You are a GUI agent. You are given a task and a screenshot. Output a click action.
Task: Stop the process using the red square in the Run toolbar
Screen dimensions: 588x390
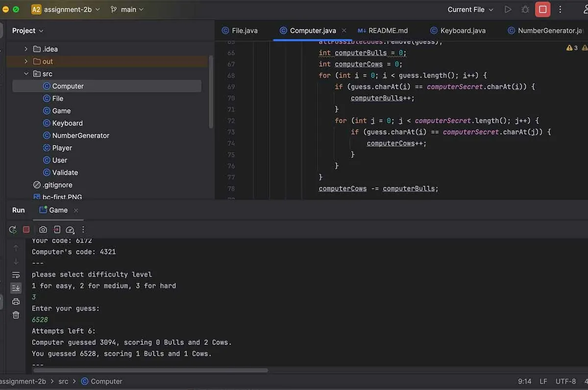coord(26,230)
